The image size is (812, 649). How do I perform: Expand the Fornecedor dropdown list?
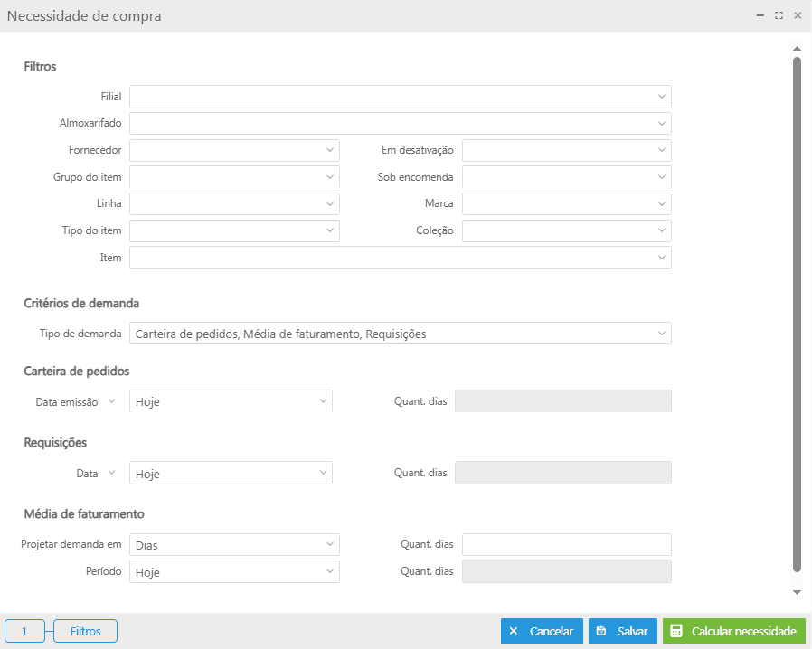point(330,150)
